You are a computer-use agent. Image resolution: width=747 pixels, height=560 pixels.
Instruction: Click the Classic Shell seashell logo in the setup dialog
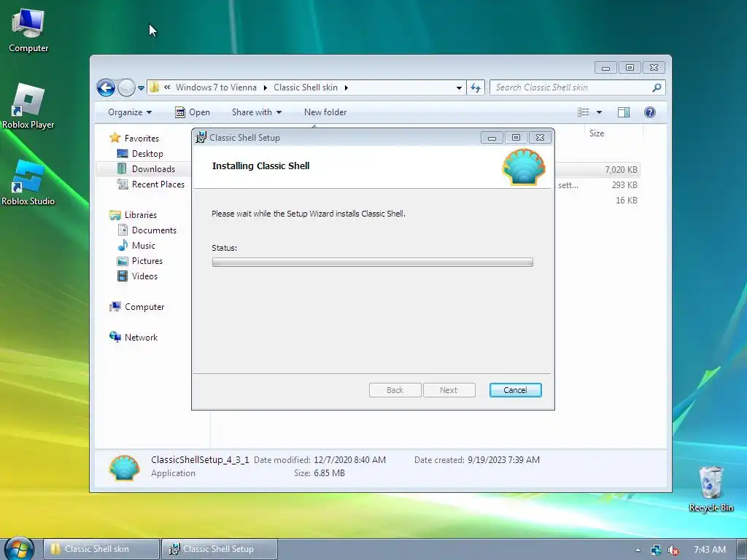(x=523, y=167)
